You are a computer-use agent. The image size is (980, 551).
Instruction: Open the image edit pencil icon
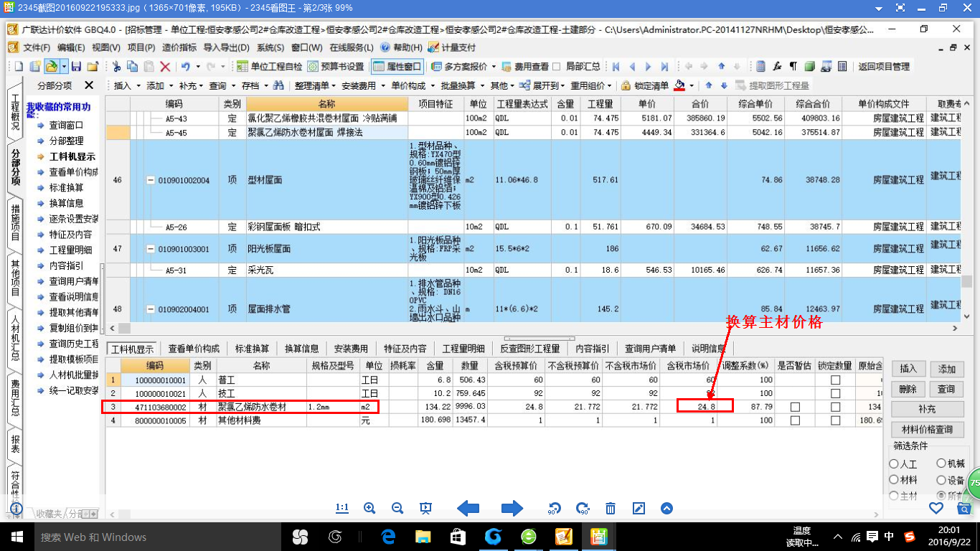pyautogui.click(x=639, y=508)
